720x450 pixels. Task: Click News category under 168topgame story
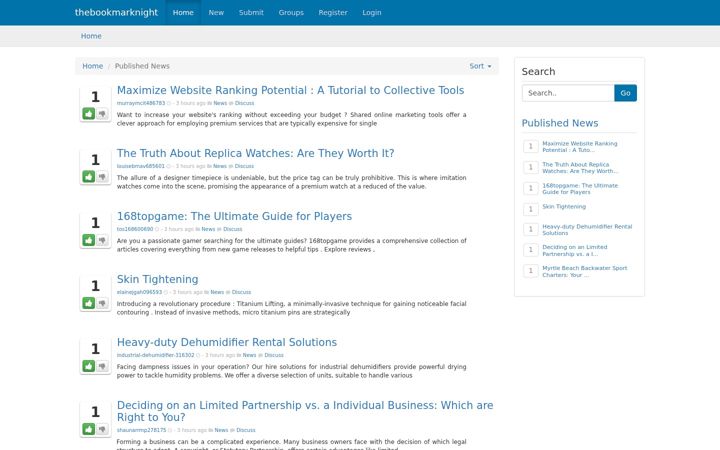tap(208, 229)
